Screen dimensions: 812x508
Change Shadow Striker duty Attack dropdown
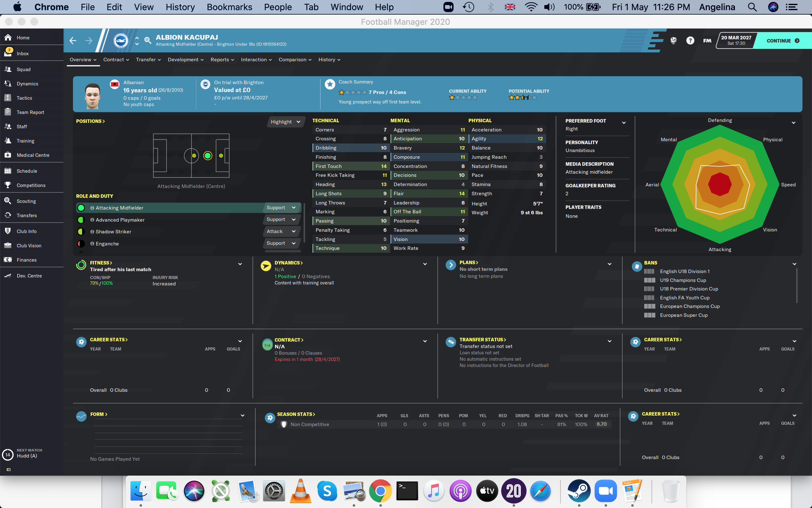pyautogui.click(x=281, y=231)
